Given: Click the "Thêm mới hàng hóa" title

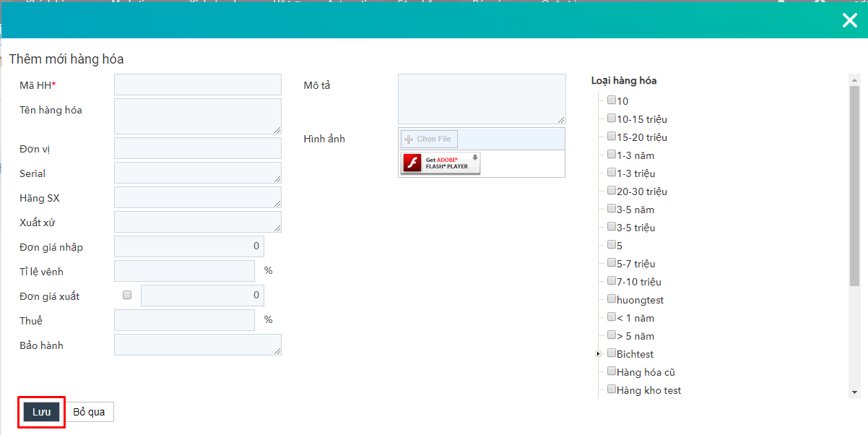Looking at the screenshot, I should 66,59.
